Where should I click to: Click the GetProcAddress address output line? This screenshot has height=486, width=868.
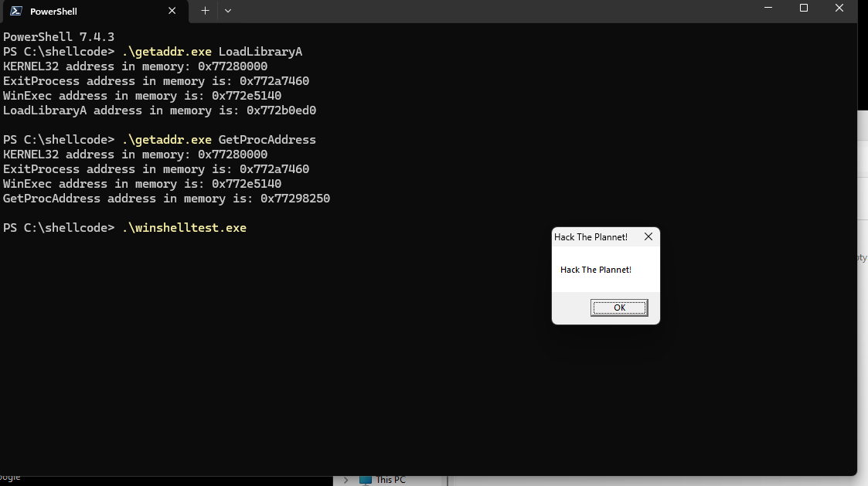pos(166,199)
